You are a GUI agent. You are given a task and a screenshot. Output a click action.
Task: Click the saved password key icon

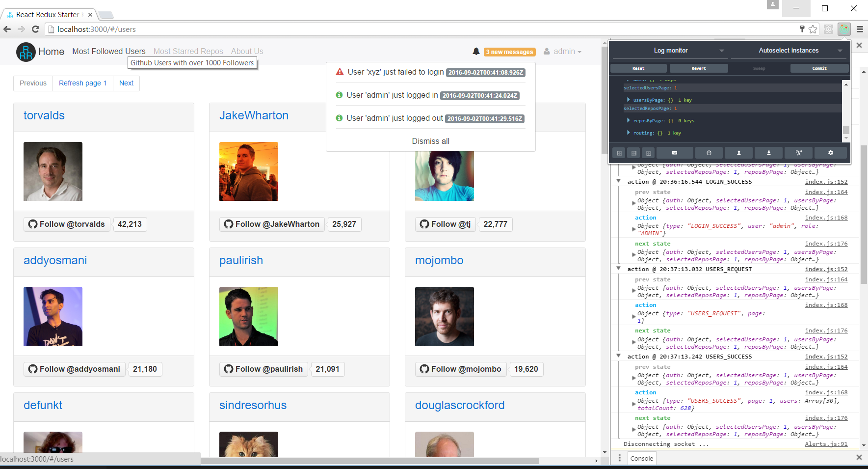(x=802, y=29)
